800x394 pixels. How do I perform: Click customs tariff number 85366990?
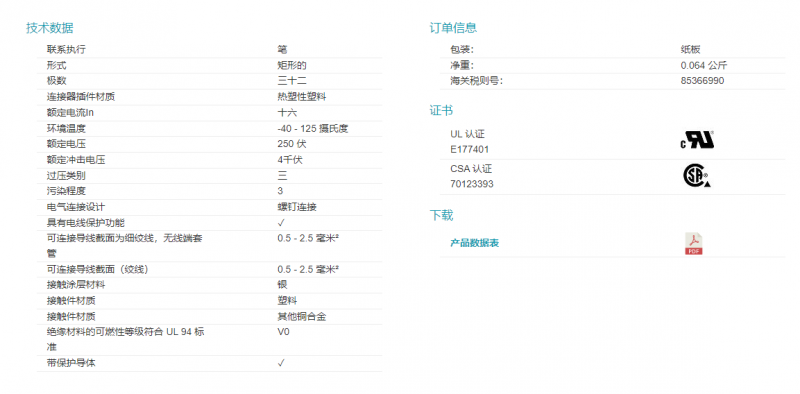pyautogui.click(x=702, y=81)
